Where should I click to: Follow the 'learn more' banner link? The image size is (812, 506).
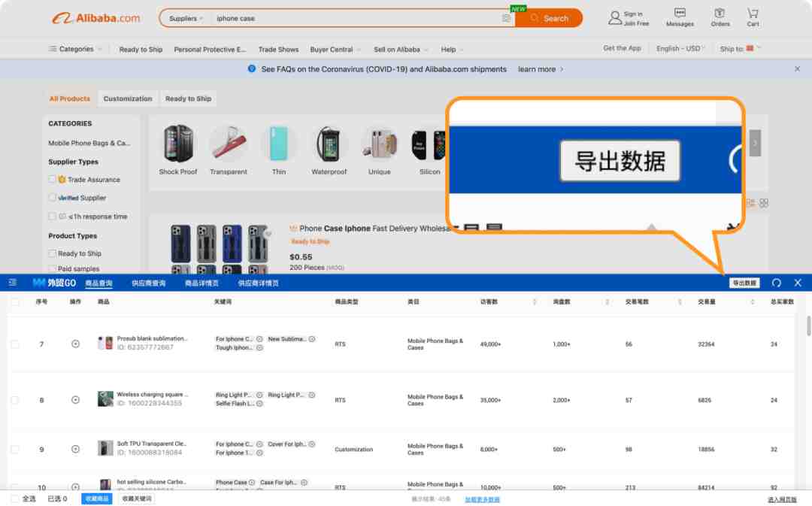point(540,69)
